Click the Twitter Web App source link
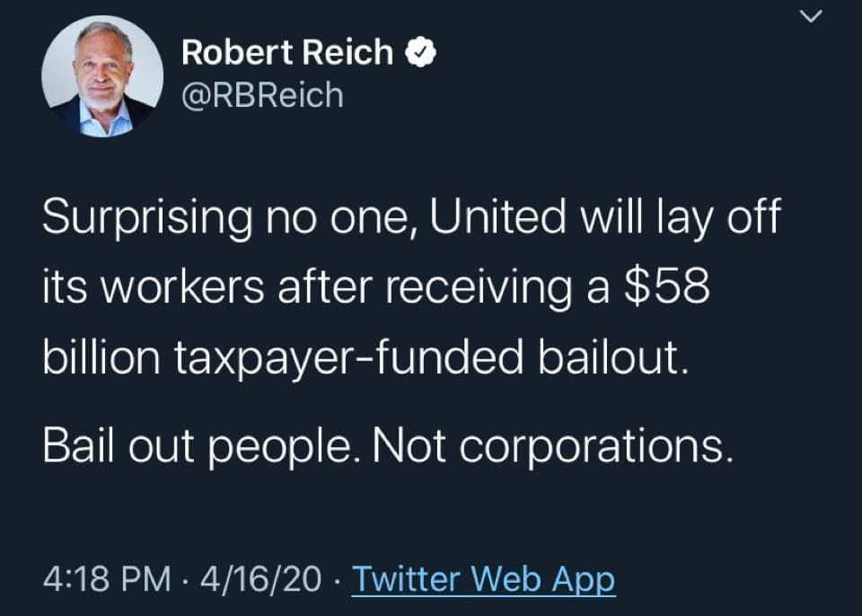 tap(483, 579)
